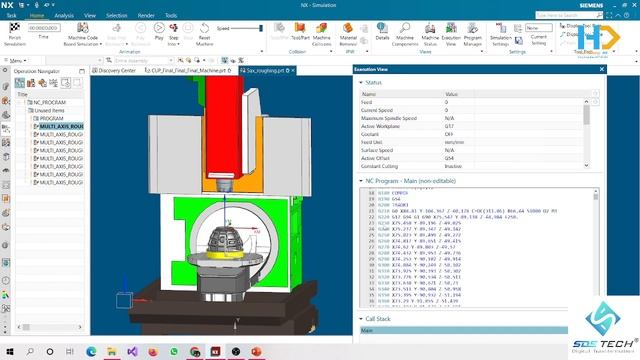Open the Render ribbon tab

pyautogui.click(x=146, y=16)
